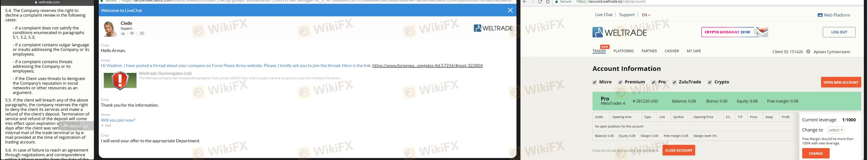The width and height of the screenshot is (868, 160).
Task: Open the CASHIER menu
Action: tap(671, 51)
